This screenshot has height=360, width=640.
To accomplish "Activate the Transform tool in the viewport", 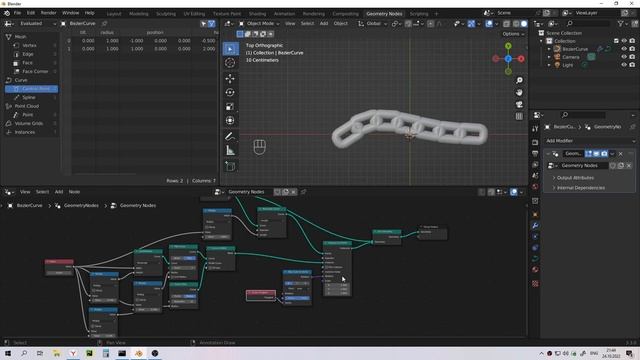I will tap(230, 120).
